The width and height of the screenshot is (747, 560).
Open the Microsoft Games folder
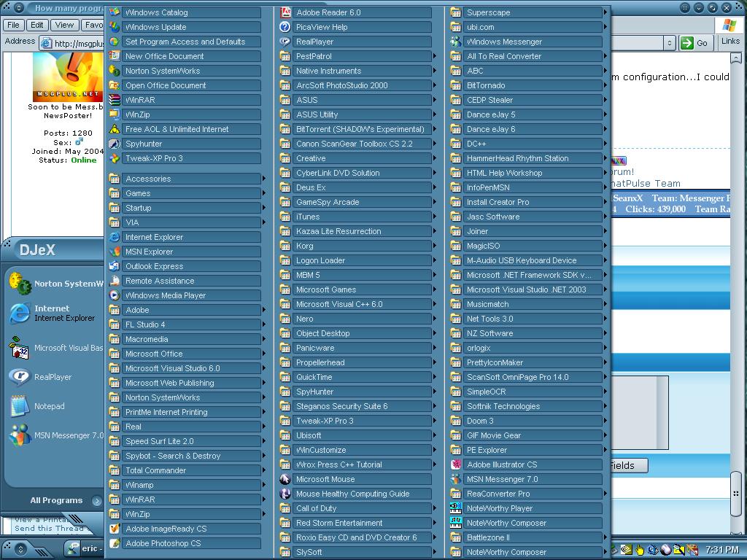coord(355,289)
